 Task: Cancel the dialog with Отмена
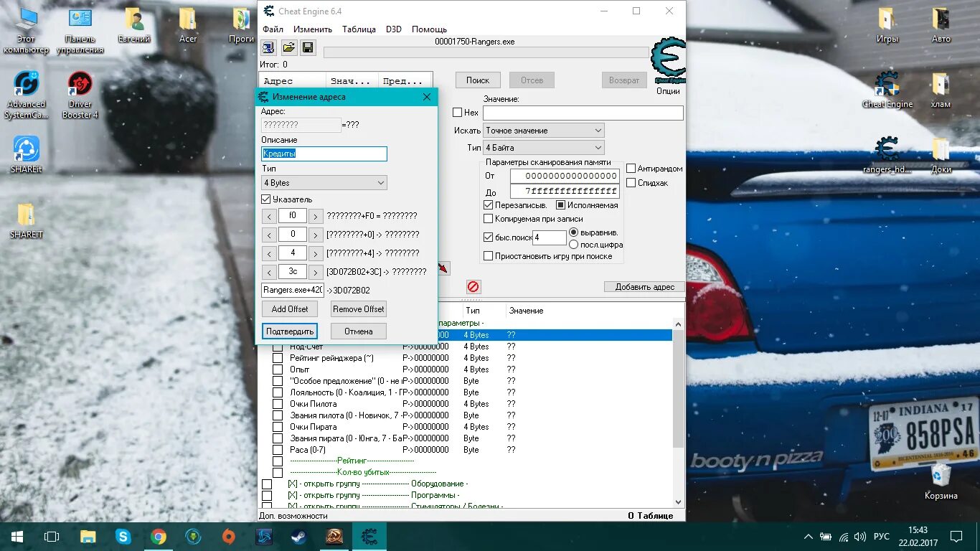click(x=359, y=331)
